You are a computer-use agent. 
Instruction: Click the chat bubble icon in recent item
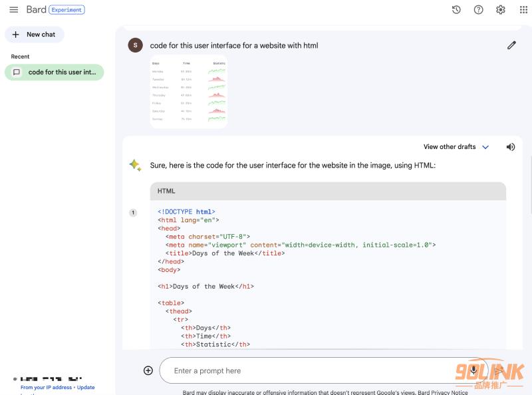[16, 72]
